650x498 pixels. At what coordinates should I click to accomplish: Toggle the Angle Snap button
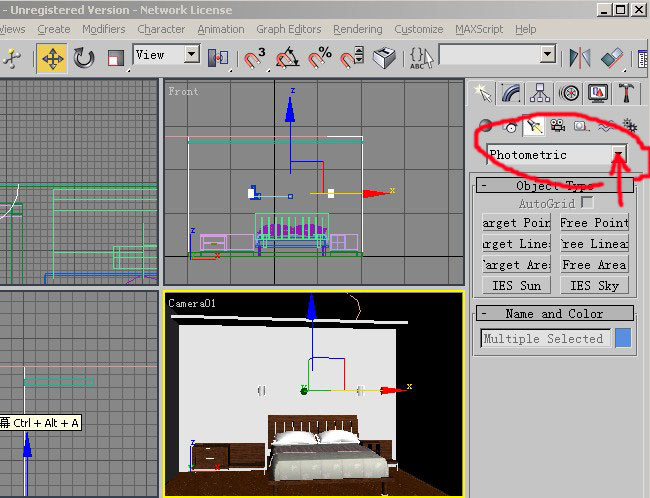pyautogui.click(x=288, y=57)
